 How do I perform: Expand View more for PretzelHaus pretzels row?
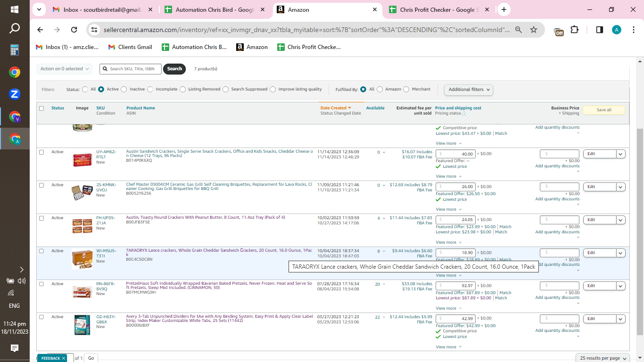point(448,308)
